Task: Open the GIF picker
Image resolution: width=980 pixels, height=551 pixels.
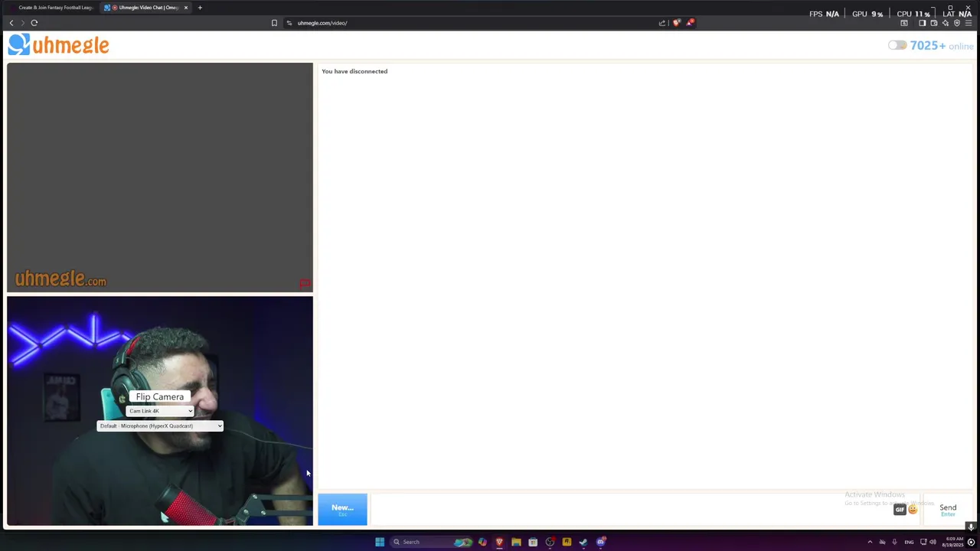Action: pyautogui.click(x=900, y=510)
